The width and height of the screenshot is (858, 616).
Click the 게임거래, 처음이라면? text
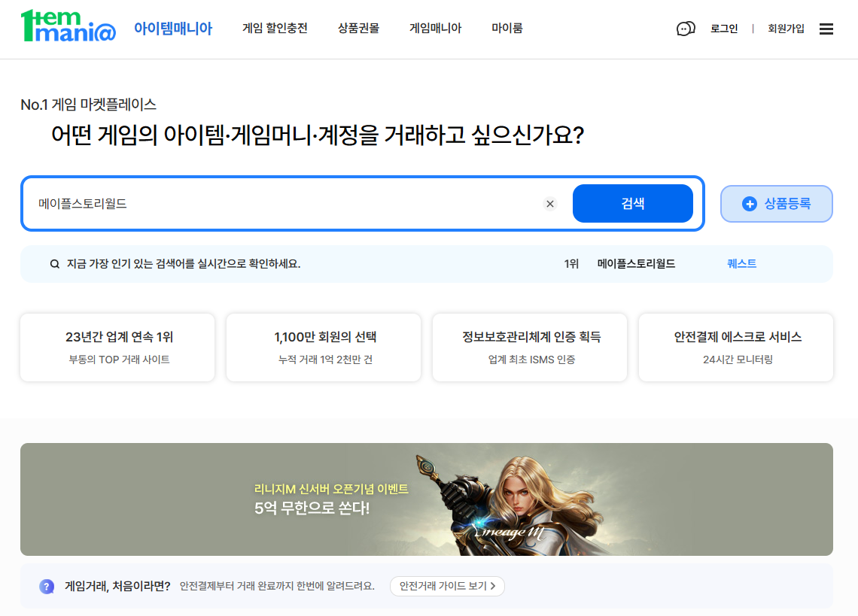point(117,586)
